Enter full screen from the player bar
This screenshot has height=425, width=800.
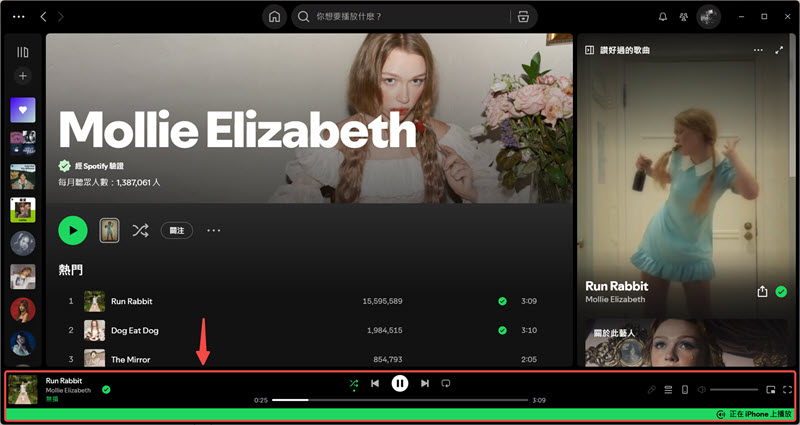787,390
